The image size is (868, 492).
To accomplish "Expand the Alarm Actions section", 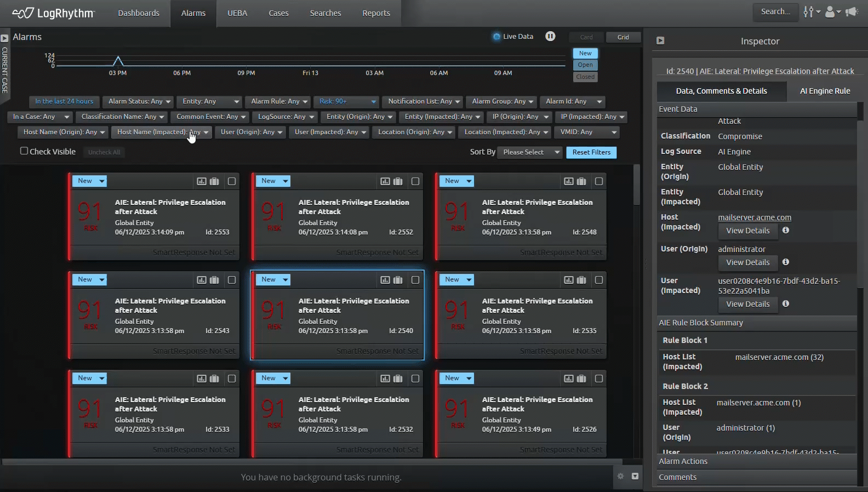I will coord(683,461).
